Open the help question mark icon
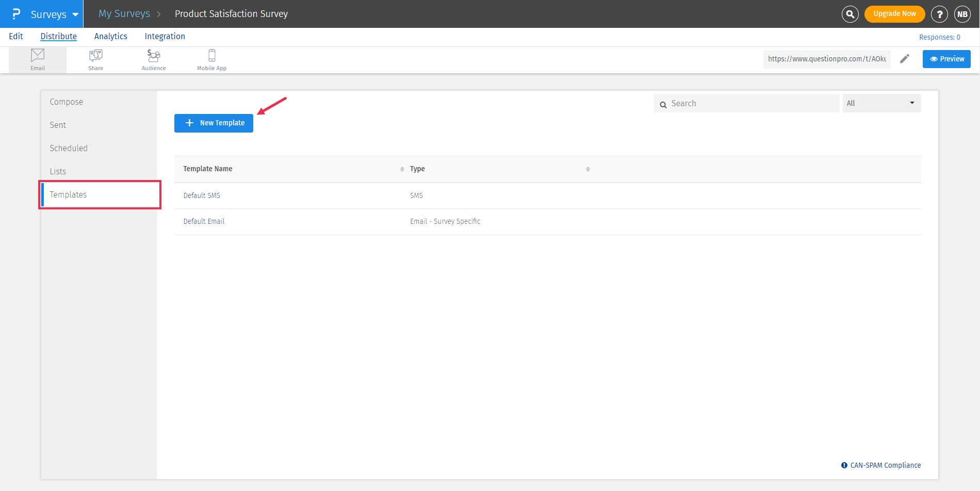 [x=939, y=14]
